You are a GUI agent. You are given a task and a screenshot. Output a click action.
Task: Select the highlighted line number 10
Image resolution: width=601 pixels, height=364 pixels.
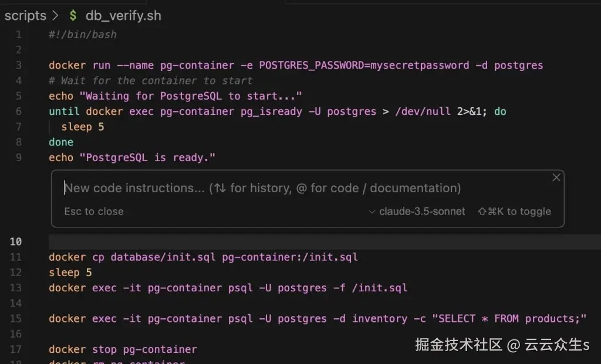coord(16,241)
